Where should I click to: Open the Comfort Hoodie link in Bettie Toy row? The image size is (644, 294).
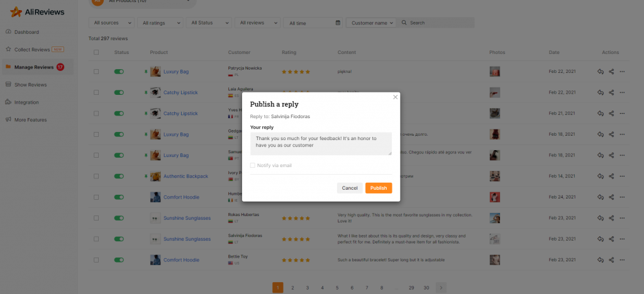tap(181, 260)
